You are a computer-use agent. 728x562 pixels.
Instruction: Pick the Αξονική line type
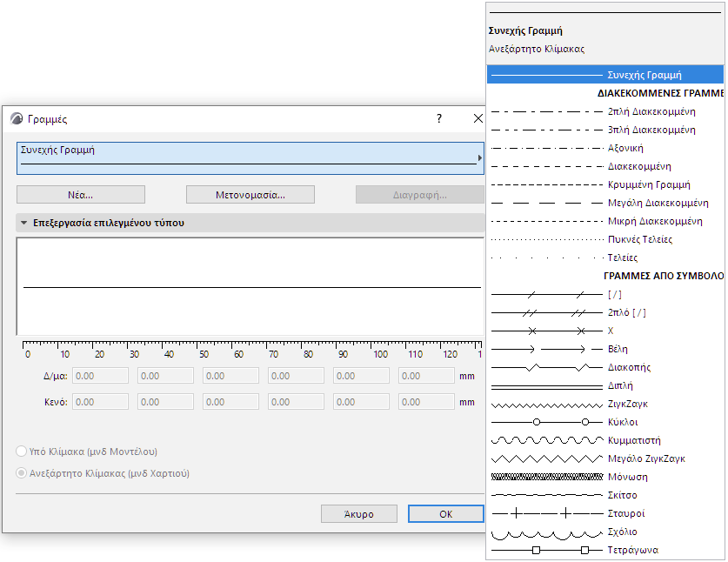coord(605,148)
